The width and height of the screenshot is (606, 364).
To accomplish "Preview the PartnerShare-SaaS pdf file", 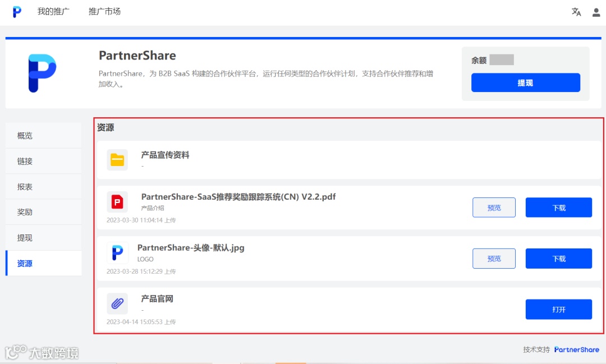I will 494,208.
